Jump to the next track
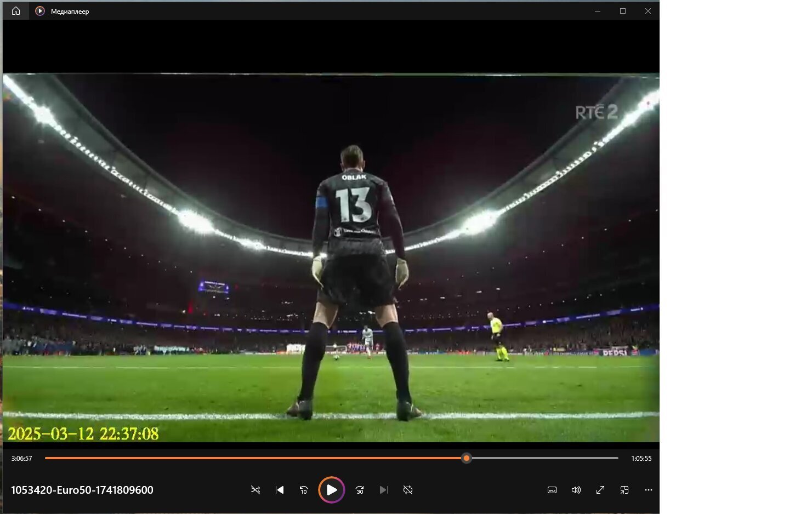Image resolution: width=812 pixels, height=514 pixels. tap(384, 490)
